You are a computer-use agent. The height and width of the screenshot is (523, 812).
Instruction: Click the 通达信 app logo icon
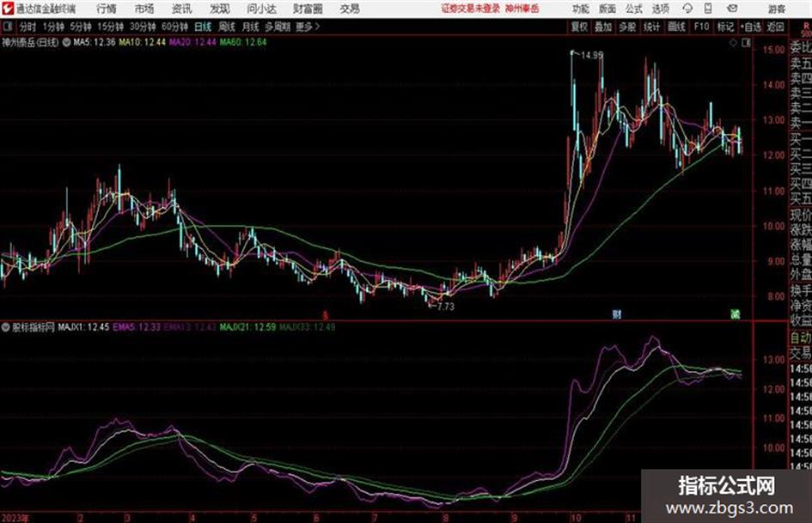pyautogui.click(x=7, y=9)
